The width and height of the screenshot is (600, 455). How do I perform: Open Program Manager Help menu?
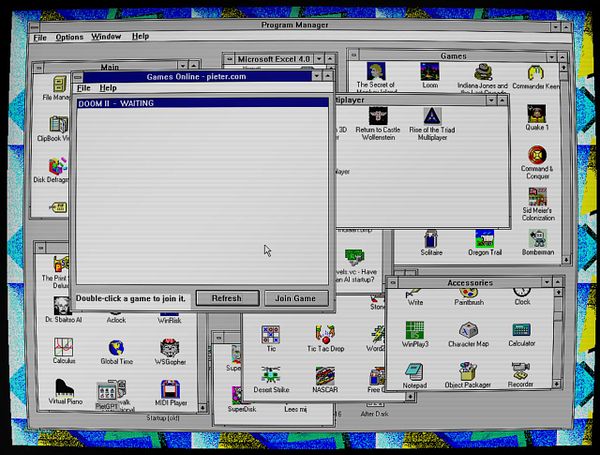140,36
